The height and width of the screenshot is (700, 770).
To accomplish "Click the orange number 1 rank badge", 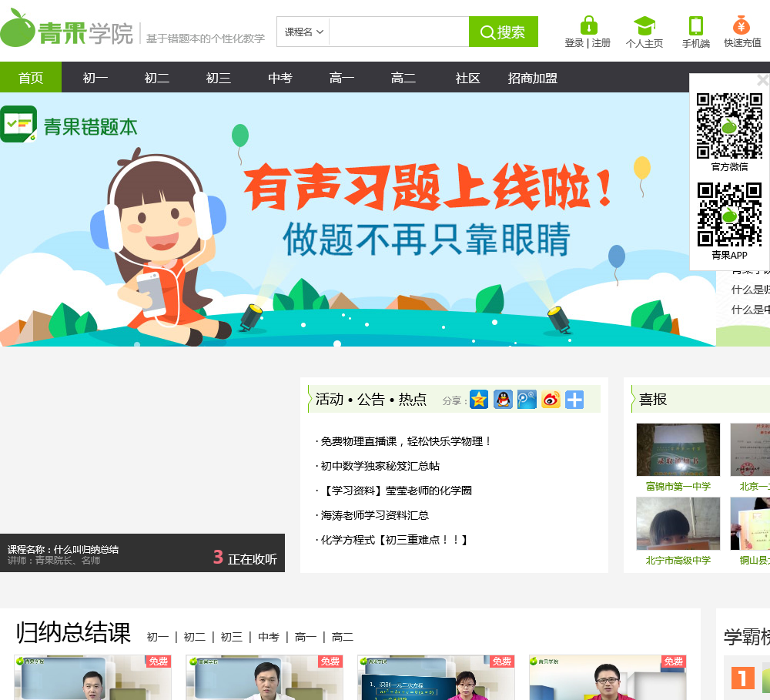I will (742, 678).
